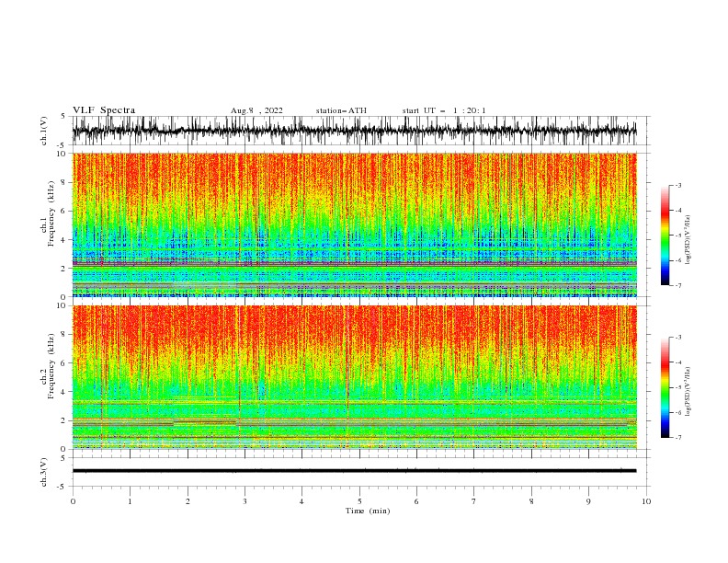728x563 pixels.
Task: Click the "ch.1(V)" axis label
Action: [44, 131]
